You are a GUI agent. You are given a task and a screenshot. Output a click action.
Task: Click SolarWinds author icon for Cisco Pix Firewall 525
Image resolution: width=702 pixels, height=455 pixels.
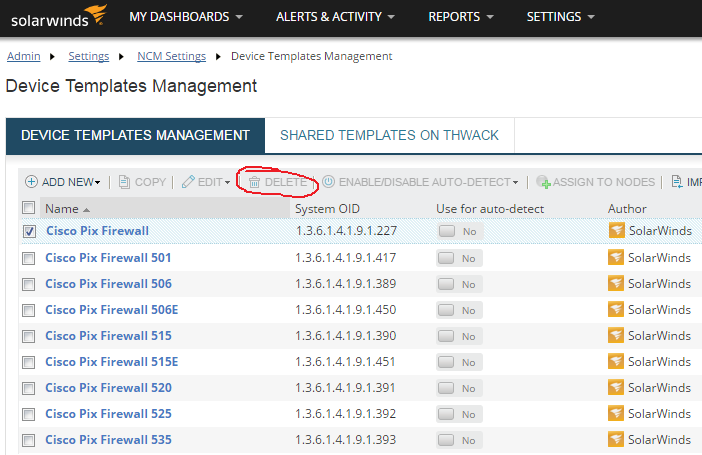(616, 413)
